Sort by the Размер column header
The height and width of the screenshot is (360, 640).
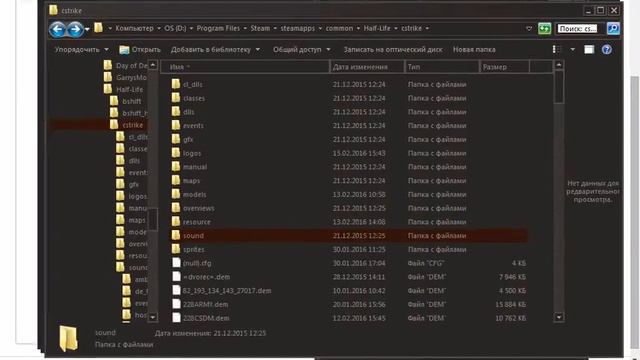(x=504, y=67)
